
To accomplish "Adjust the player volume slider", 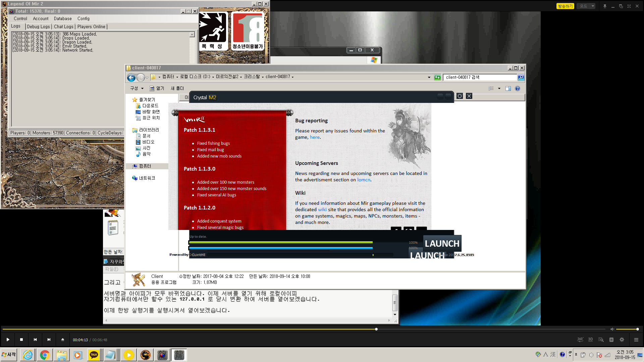I will point(627,329).
